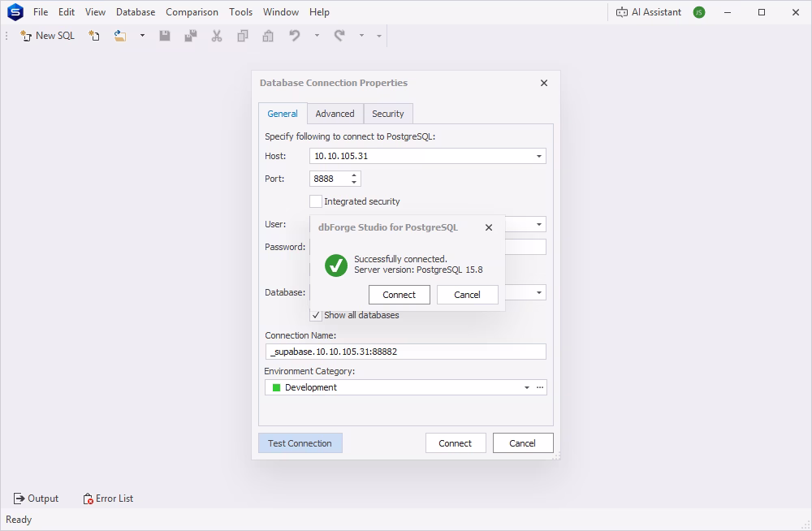Open the Error List panel
This screenshot has height=531, width=812.
(108, 499)
